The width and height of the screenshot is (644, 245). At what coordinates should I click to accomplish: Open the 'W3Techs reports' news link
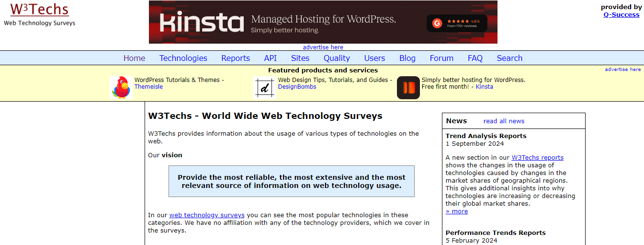(x=537, y=157)
